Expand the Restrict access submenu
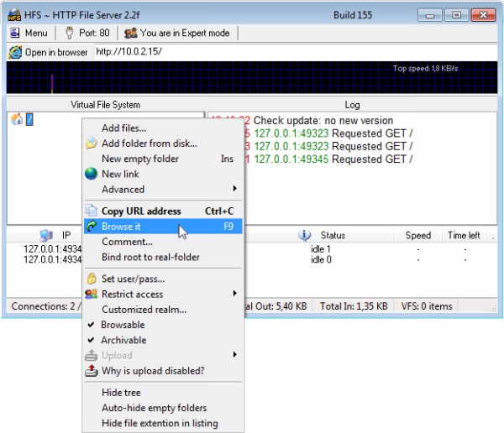The image size is (504, 433). [x=133, y=294]
